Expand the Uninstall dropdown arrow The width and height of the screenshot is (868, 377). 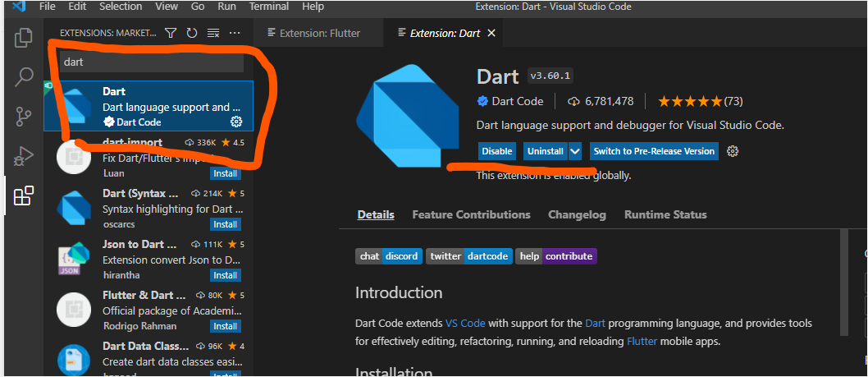(x=575, y=151)
